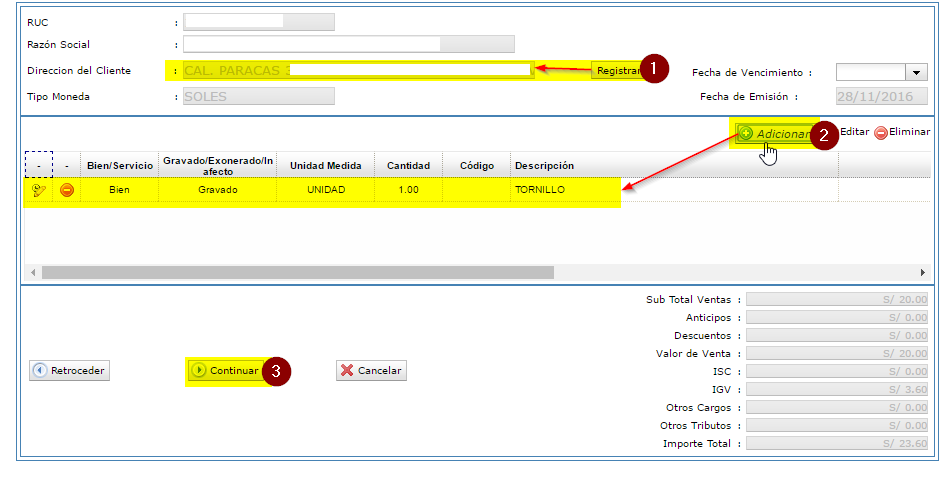Click the edit pencil icon in TORNILLO row
The image size is (951, 477).
[x=39, y=190]
